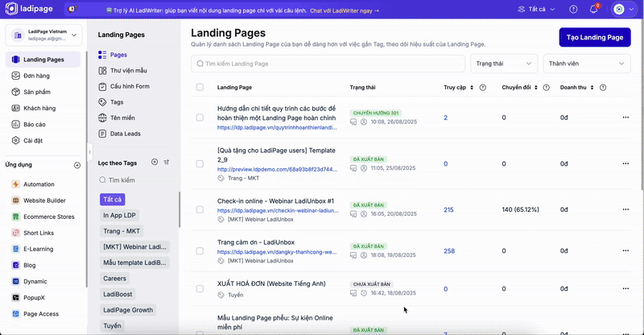Viewport: 644px width, 335px height.
Task: Check the 'Check-in online - Webinar' row checkbox
Action: coord(200,209)
